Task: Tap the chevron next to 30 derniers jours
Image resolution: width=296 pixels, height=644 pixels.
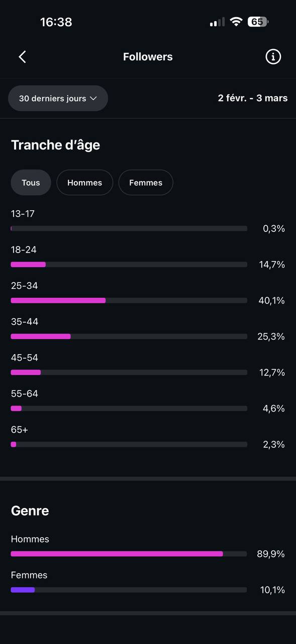Action: click(93, 99)
